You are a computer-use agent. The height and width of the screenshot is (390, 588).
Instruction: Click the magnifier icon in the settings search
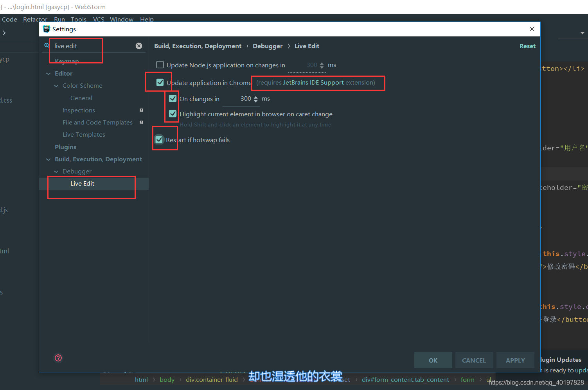click(47, 45)
